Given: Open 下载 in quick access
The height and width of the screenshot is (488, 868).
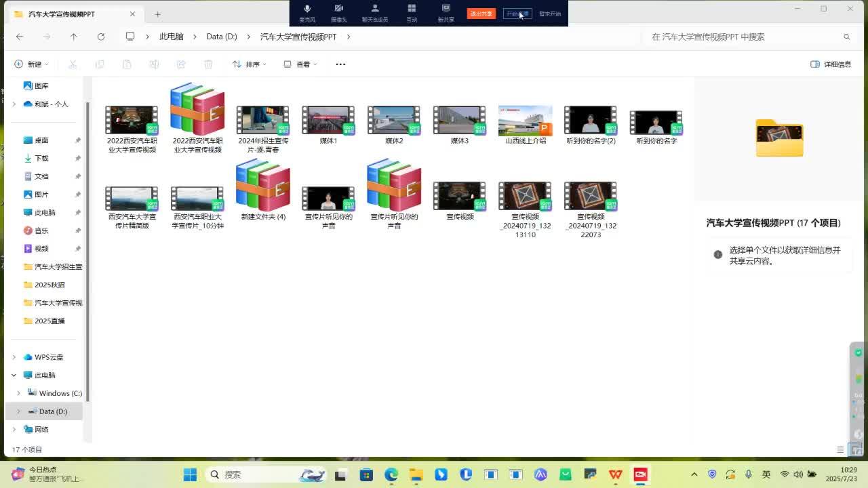Looking at the screenshot, I should [41, 159].
